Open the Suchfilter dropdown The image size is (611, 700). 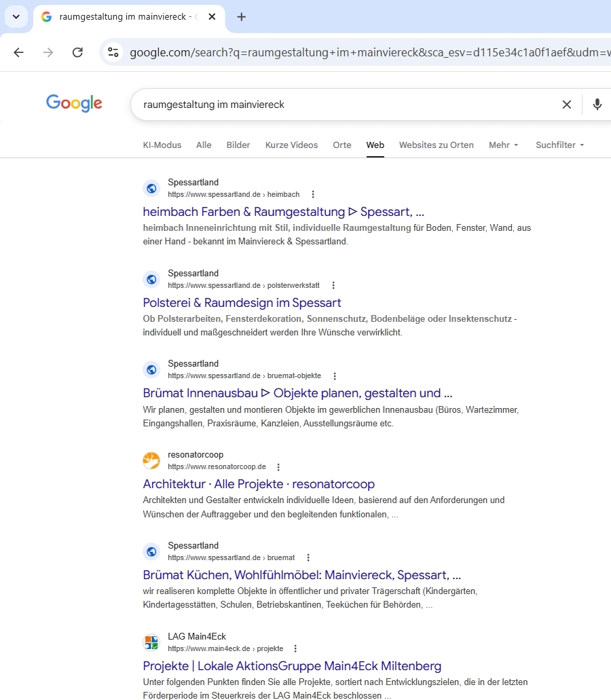[x=559, y=145]
